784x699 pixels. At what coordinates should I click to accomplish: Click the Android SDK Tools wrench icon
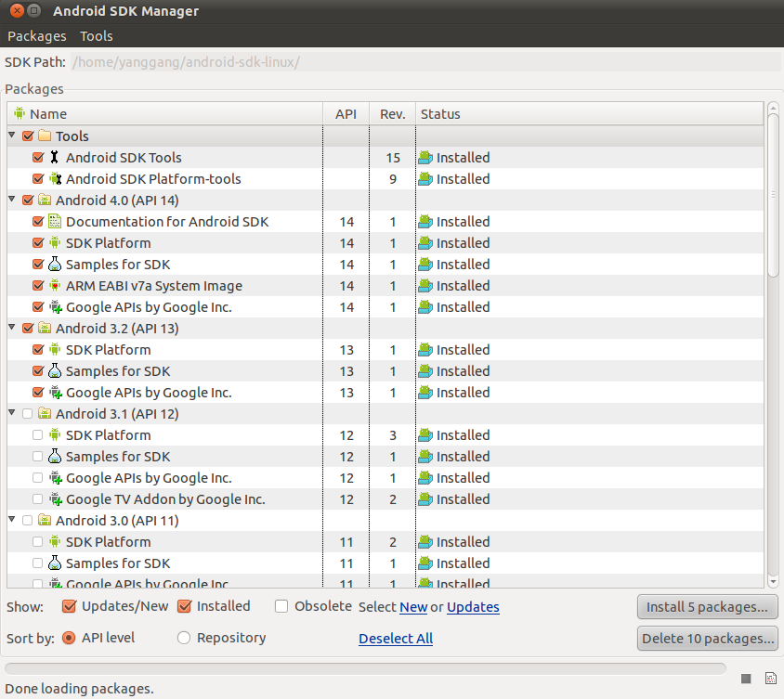(55, 158)
